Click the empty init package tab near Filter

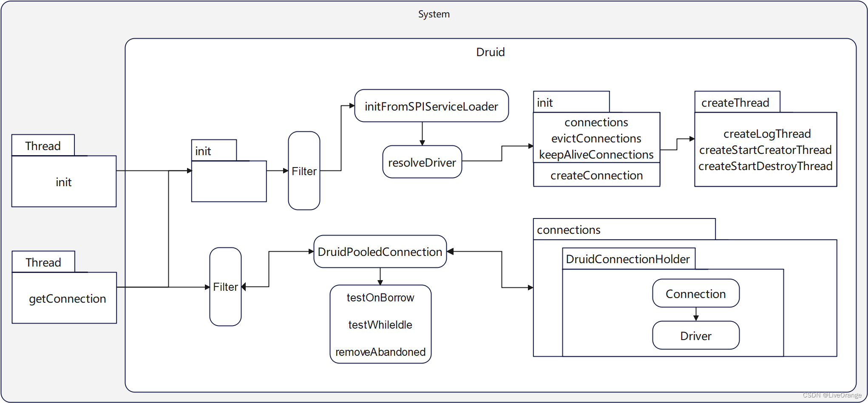(214, 150)
